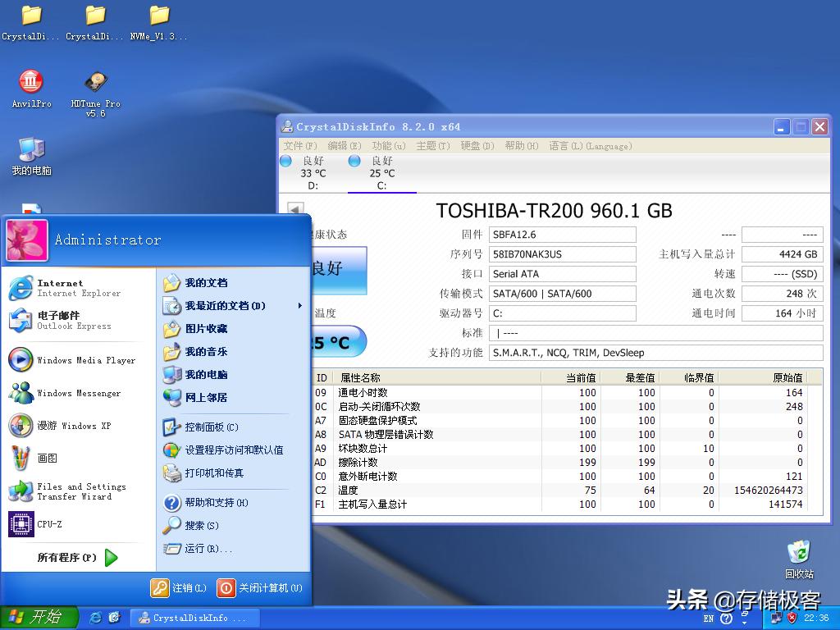
Task: Click the features field S.M.A.R.T., NCQ, TRIM
Action: [x=655, y=353]
